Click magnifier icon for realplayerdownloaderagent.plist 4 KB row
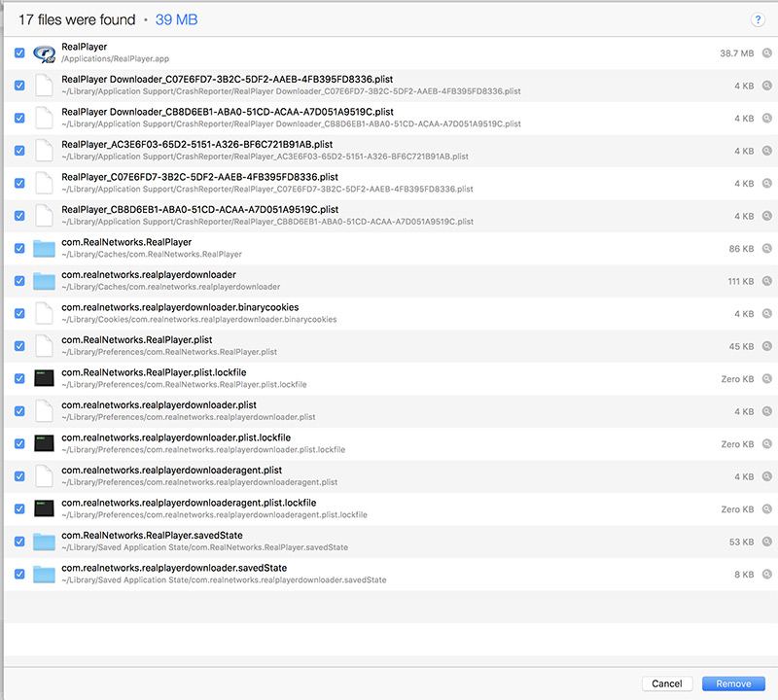 tap(767, 476)
